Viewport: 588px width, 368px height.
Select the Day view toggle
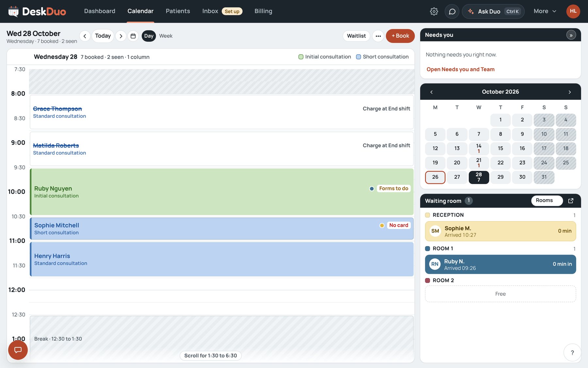pyautogui.click(x=149, y=36)
